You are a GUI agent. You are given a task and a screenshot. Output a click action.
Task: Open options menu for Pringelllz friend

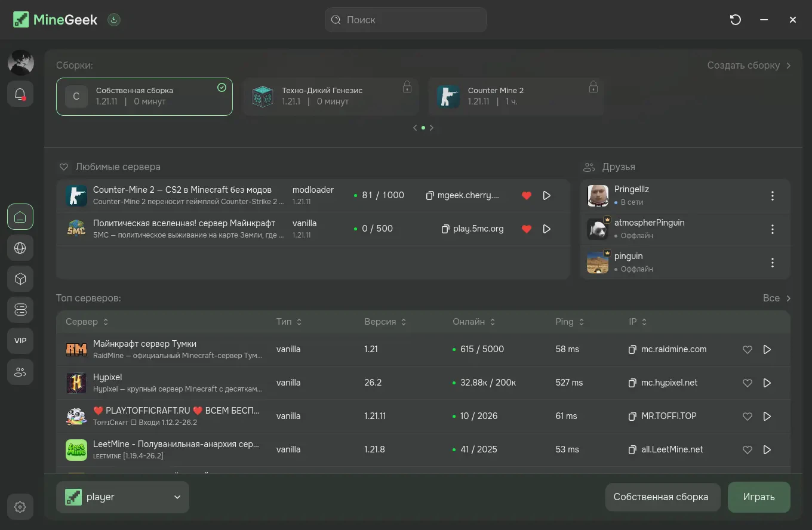point(773,196)
